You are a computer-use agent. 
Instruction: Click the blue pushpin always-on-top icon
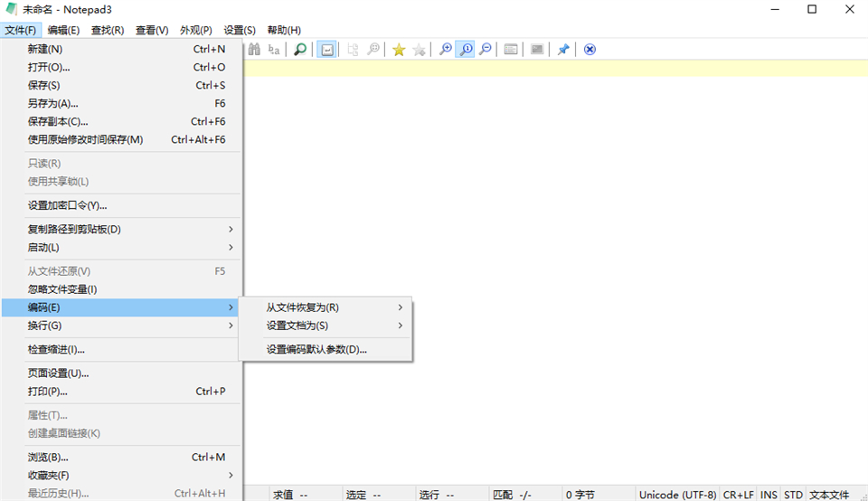tap(563, 49)
